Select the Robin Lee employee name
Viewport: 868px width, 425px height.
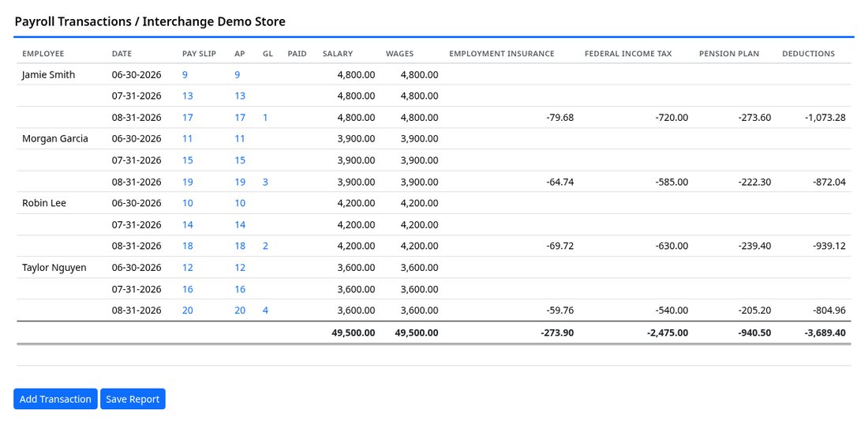pos(43,203)
